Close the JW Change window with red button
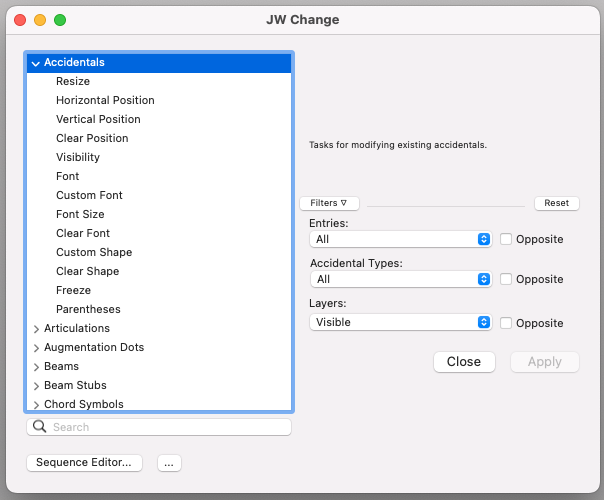604x500 pixels. (x=20, y=20)
